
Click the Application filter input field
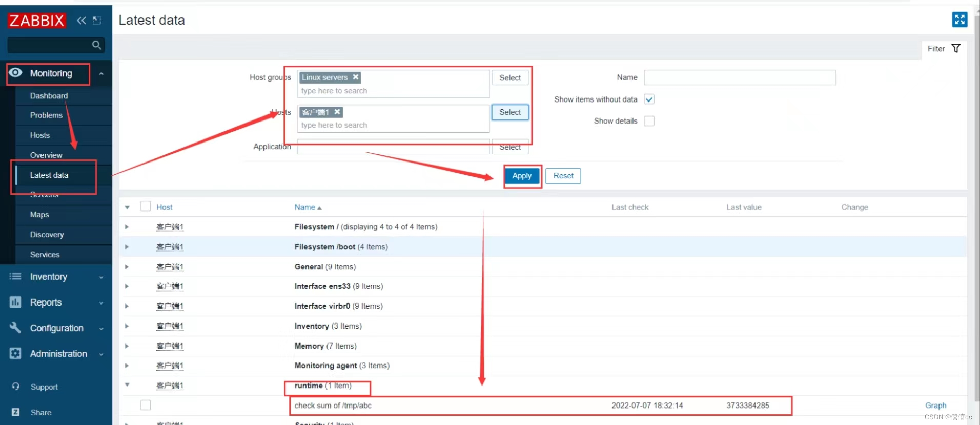click(393, 147)
